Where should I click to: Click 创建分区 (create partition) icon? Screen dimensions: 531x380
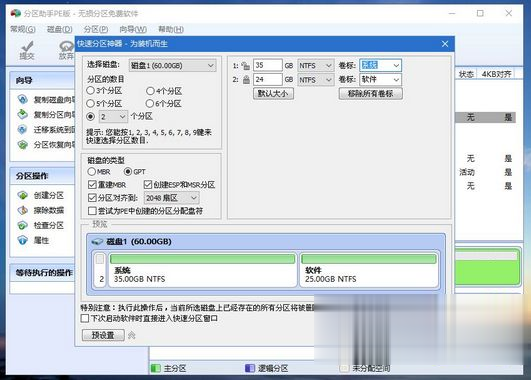point(23,195)
